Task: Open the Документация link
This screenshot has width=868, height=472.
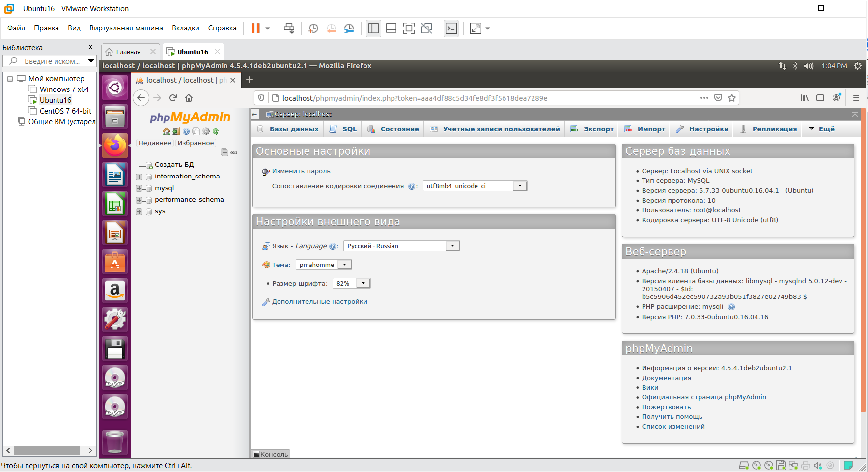Action: (667, 378)
